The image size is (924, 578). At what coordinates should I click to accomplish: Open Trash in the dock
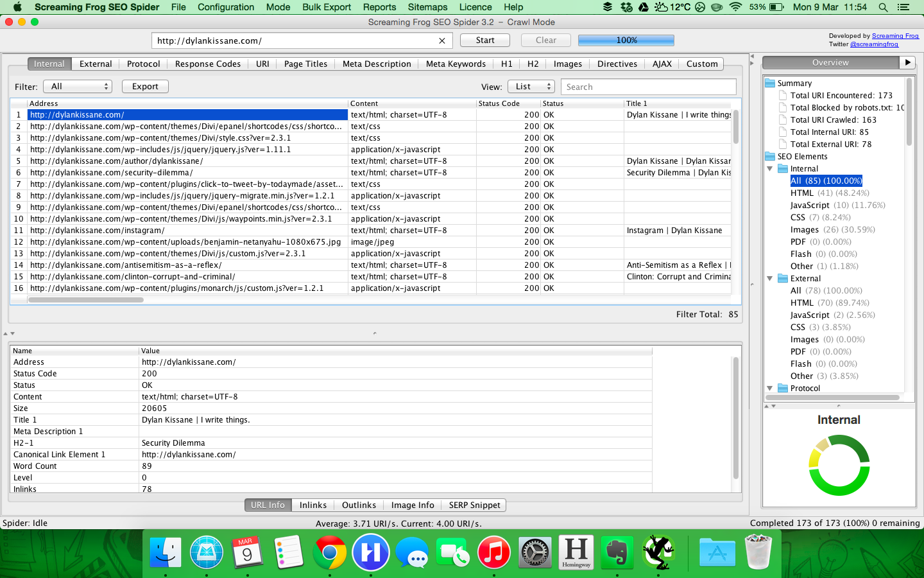click(758, 552)
